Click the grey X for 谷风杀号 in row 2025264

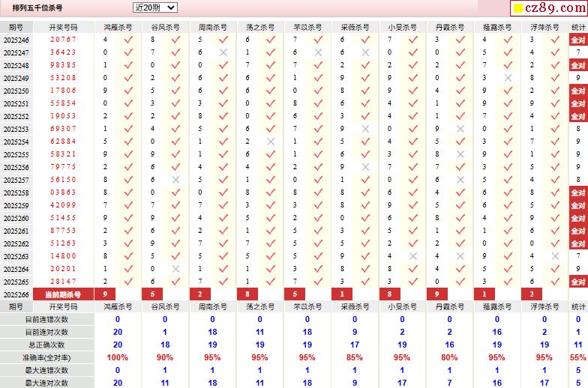click(175, 269)
